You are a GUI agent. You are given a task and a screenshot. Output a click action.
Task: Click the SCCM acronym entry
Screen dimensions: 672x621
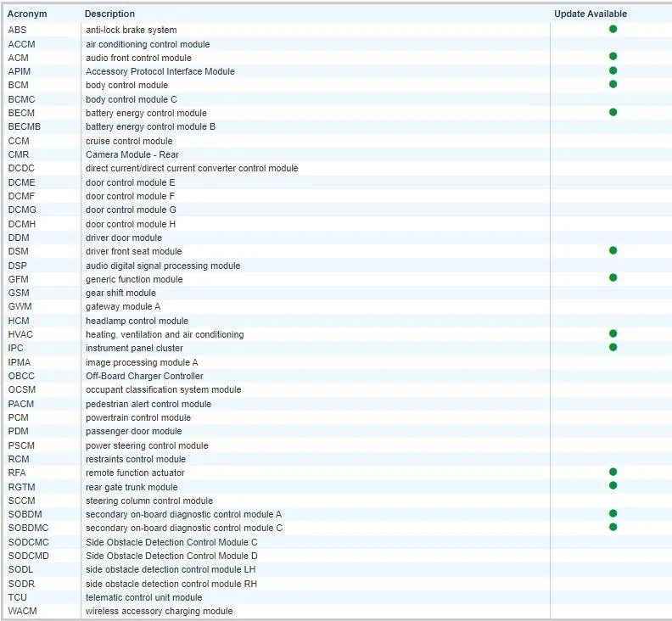pos(21,501)
